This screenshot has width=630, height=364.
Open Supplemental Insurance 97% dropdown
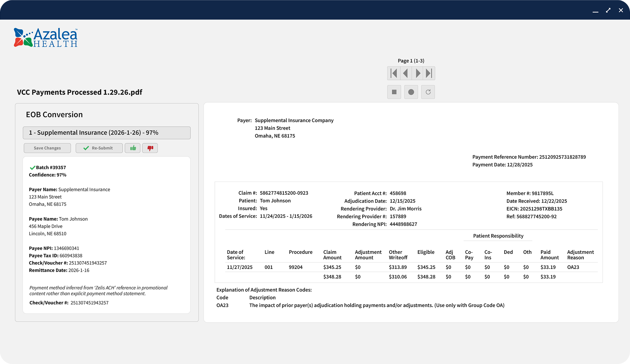click(106, 133)
